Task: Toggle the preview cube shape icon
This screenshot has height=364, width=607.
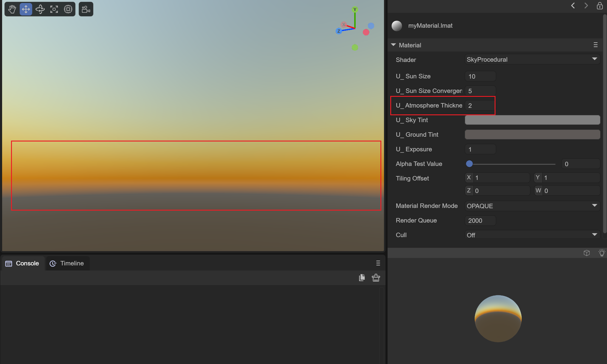Action: pyautogui.click(x=587, y=253)
